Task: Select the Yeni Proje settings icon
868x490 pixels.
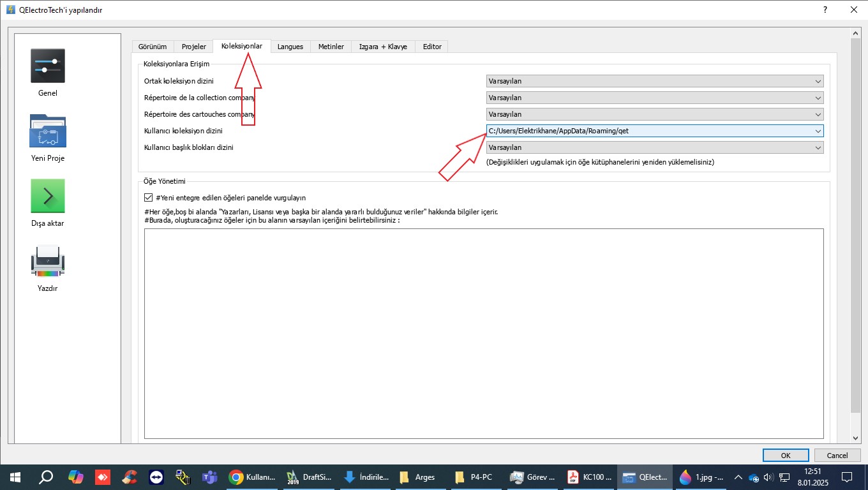Action: point(48,138)
